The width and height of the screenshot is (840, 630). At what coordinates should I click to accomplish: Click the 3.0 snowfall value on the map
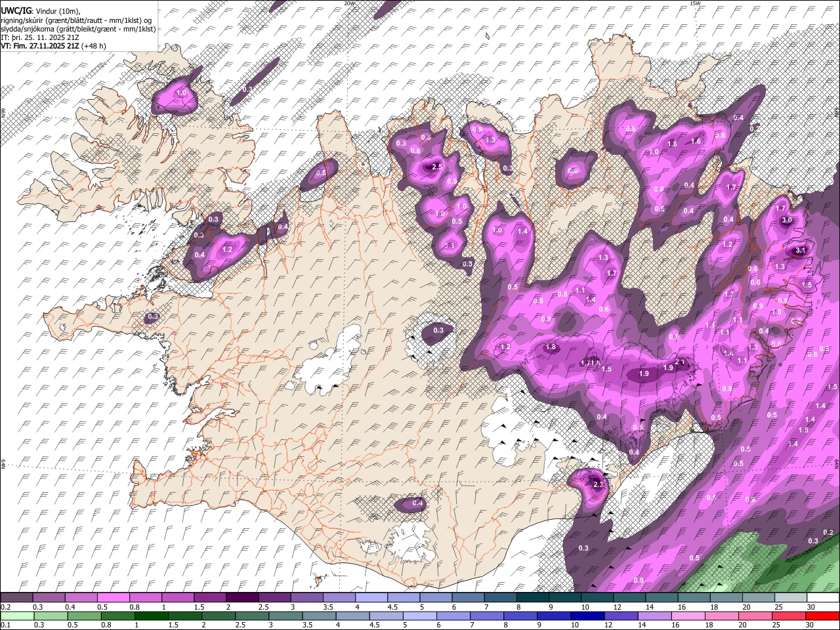tap(787, 220)
